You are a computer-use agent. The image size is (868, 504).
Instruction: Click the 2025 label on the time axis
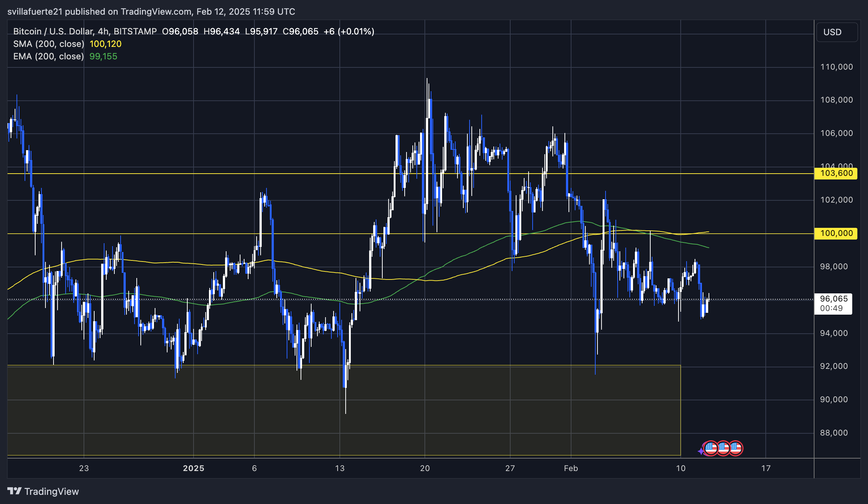pyautogui.click(x=194, y=468)
